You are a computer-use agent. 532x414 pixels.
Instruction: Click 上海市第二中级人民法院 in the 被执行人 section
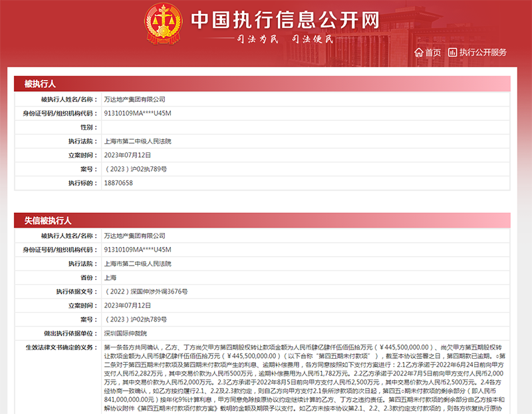138,141
